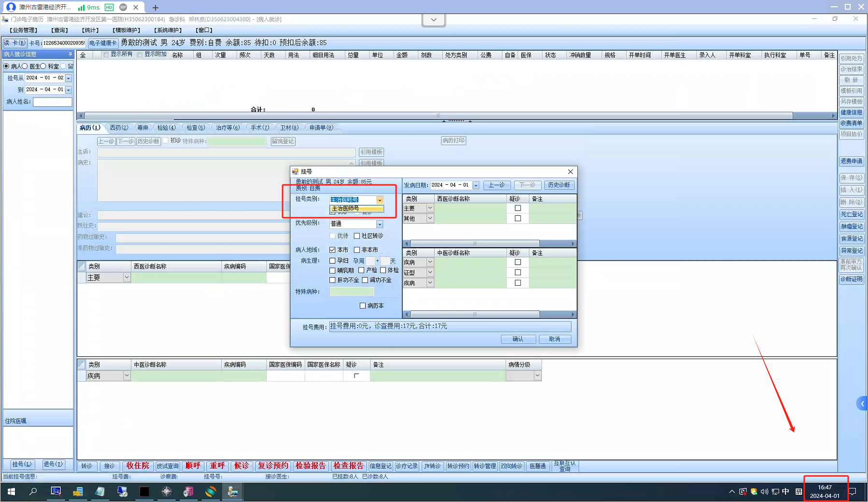This screenshot has width=868, height=502.
Task: Switch to the 检验 tab
Action: [166, 128]
